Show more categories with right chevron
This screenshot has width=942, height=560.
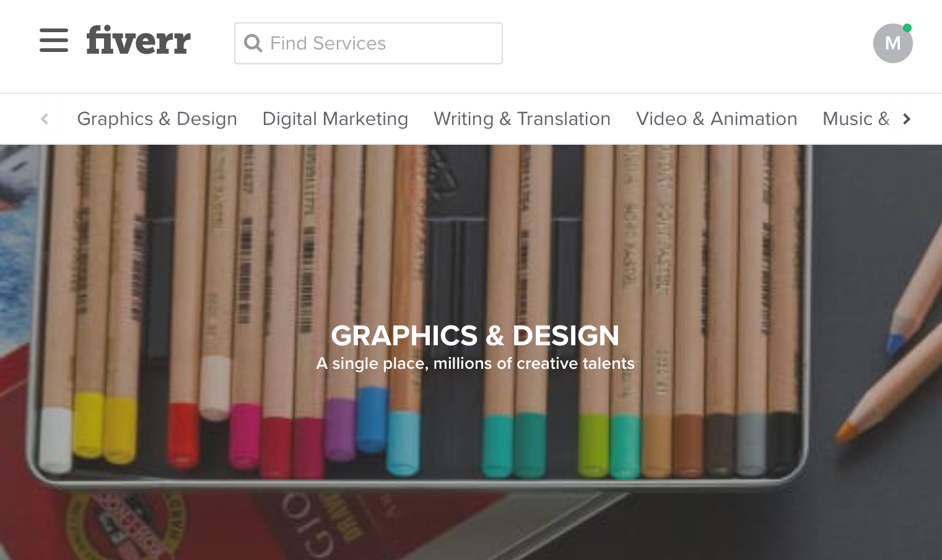(907, 119)
